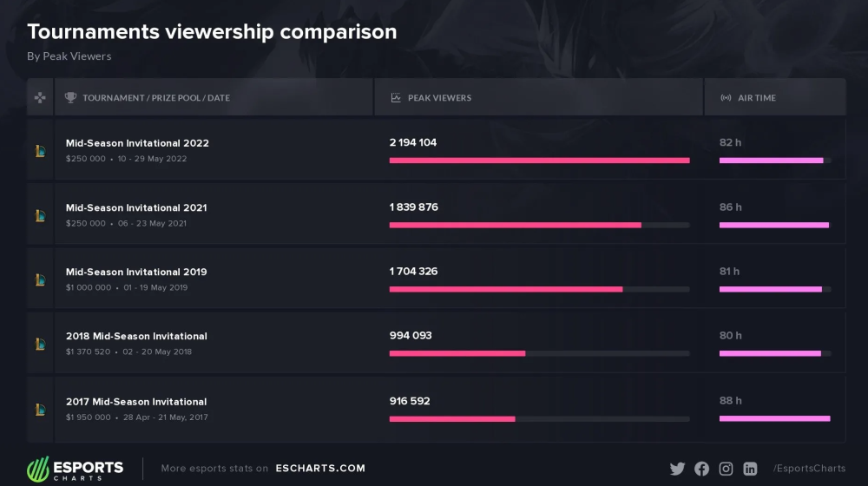
Task: Click the 2 194 104 peak viewers bar
Action: [x=539, y=161]
